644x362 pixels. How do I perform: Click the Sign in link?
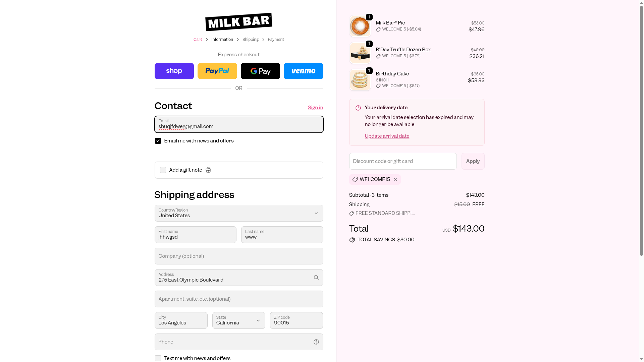tap(315, 108)
